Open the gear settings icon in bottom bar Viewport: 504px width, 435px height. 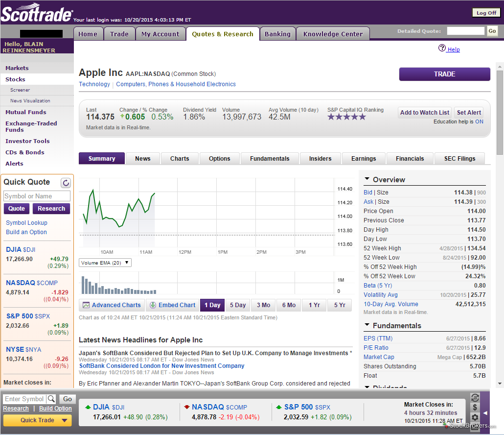click(475, 417)
